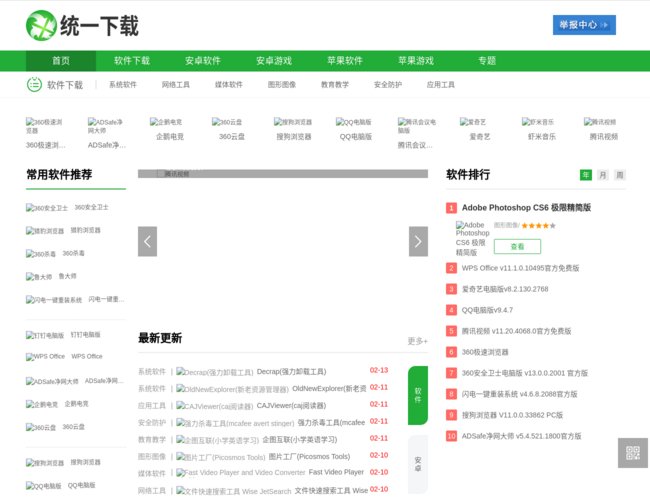Click the 统一下载 site logo
Viewport: 650px width, 500px height.
tap(82, 26)
